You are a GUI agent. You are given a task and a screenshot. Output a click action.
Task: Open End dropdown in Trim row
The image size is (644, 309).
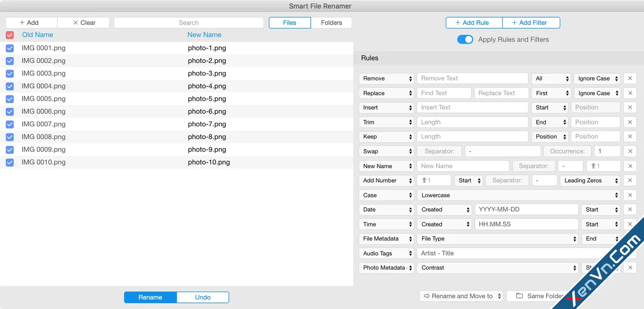(549, 122)
